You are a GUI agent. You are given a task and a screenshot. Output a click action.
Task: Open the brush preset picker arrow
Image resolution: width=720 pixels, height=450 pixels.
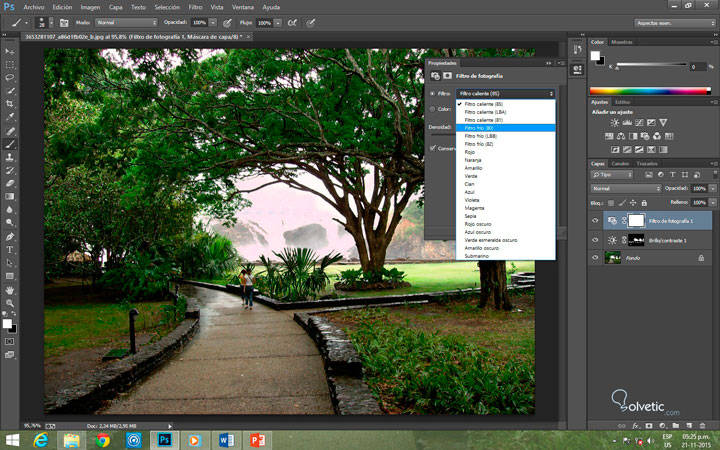click(x=51, y=22)
